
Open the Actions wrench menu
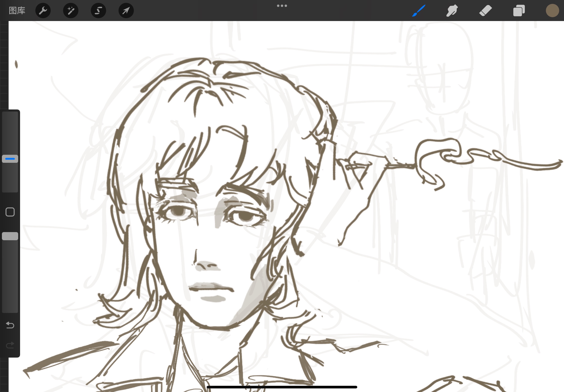(x=43, y=11)
